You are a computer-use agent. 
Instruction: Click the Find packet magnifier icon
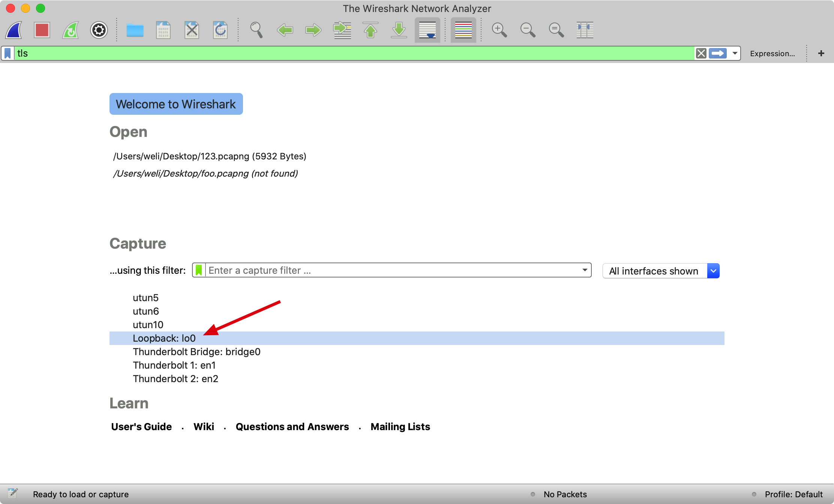pos(256,30)
